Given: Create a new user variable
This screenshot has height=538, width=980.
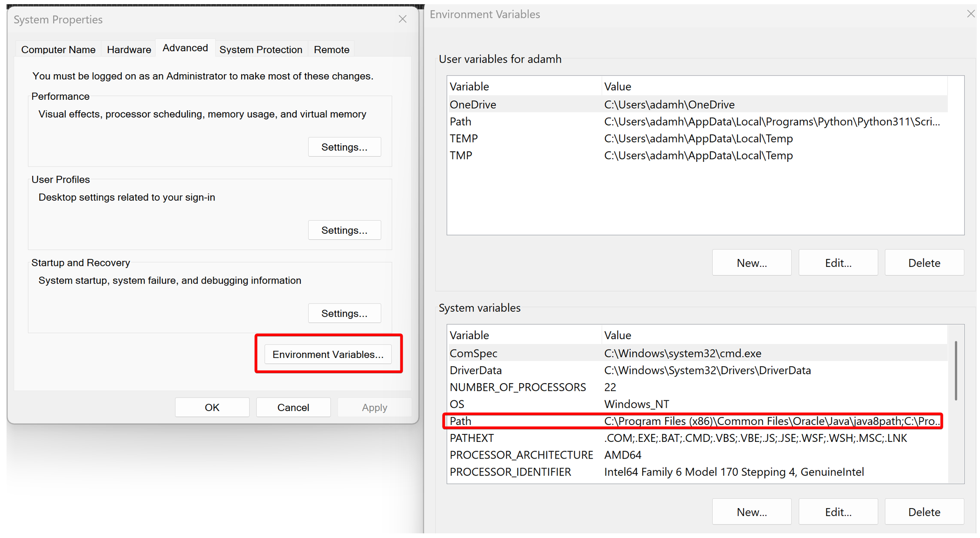Looking at the screenshot, I should click(x=751, y=263).
